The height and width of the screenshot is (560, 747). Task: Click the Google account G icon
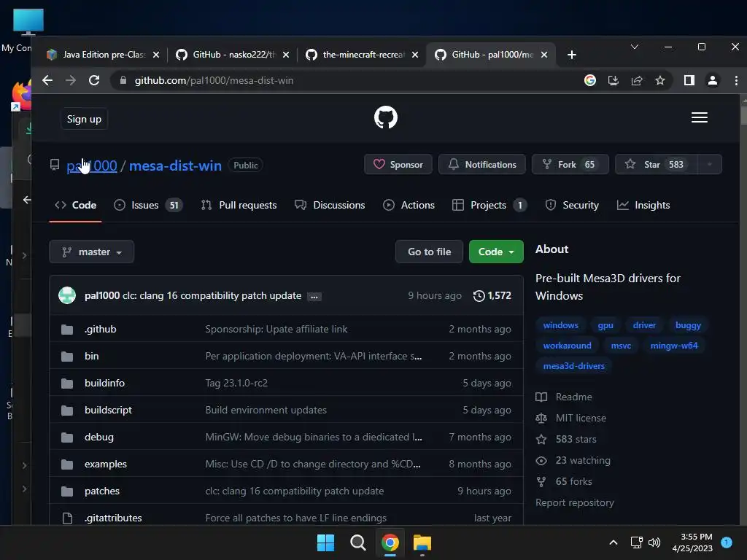(x=589, y=80)
